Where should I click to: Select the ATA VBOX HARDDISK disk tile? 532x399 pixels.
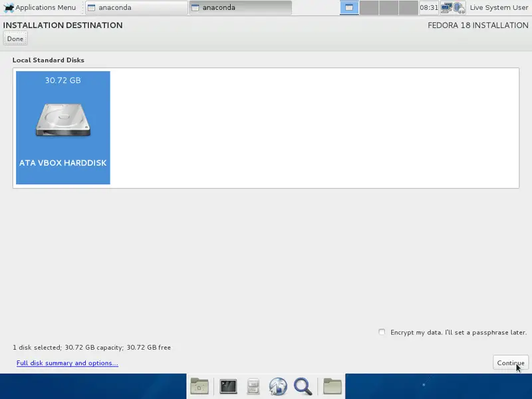pyautogui.click(x=63, y=128)
